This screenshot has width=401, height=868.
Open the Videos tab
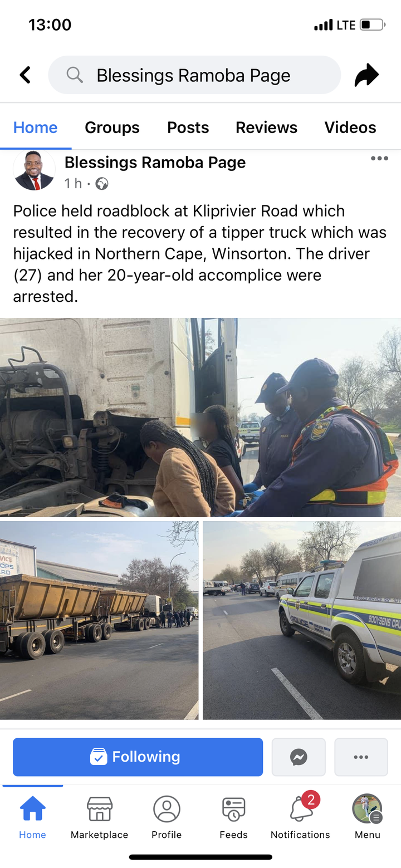(350, 127)
